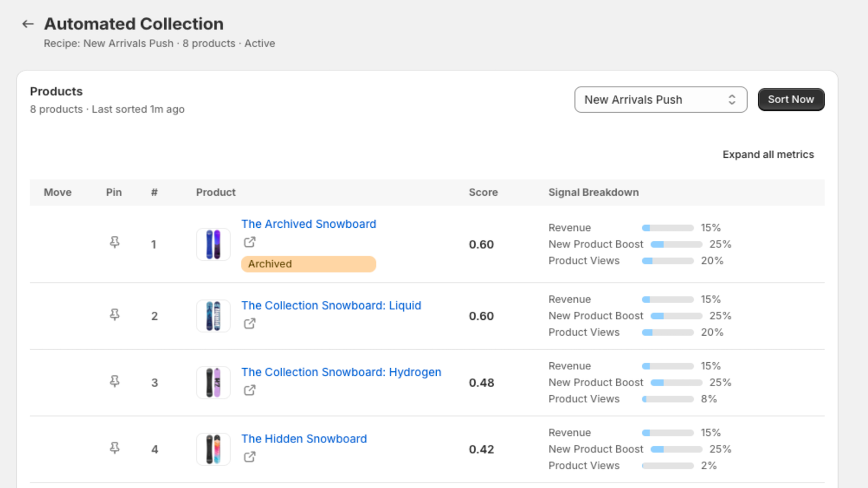This screenshot has width=868, height=488.
Task: Open the New Arrivals Push recipe dropdown
Action: (660, 100)
